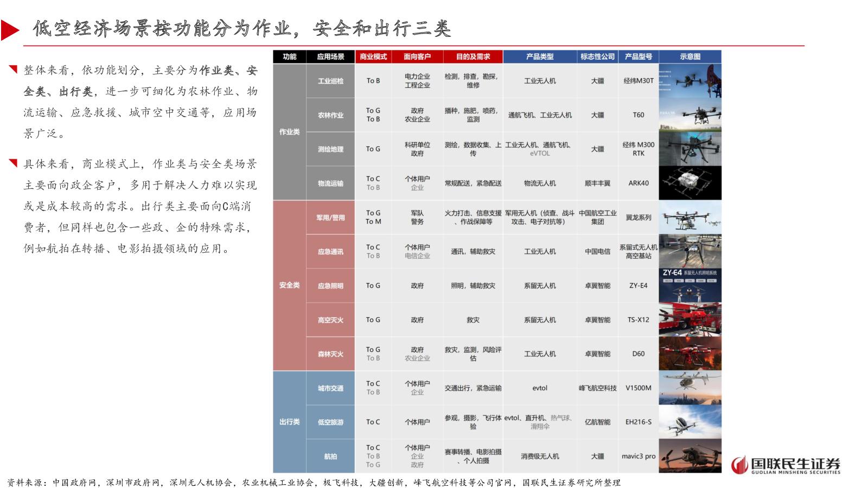Screen dimensions: 868x488
Task: Select the 系留式无人机高空基站 row image
Action: coord(690,252)
